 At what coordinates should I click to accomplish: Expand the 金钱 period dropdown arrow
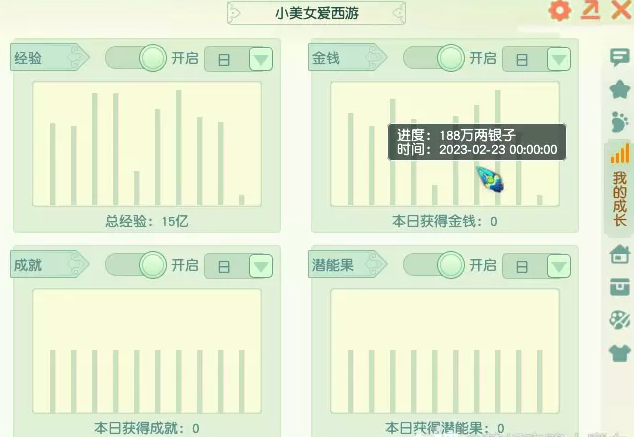click(559, 59)
